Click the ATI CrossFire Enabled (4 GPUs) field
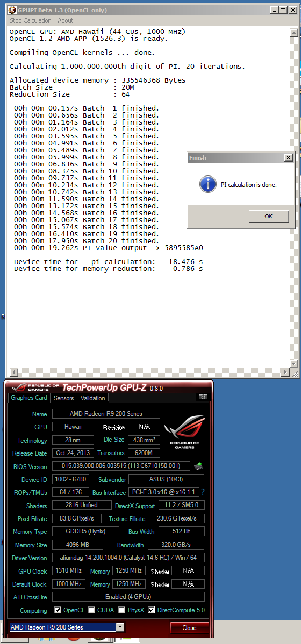Image resolution: width=301 pixels, height=644 pixels. (x=128, y=597)
